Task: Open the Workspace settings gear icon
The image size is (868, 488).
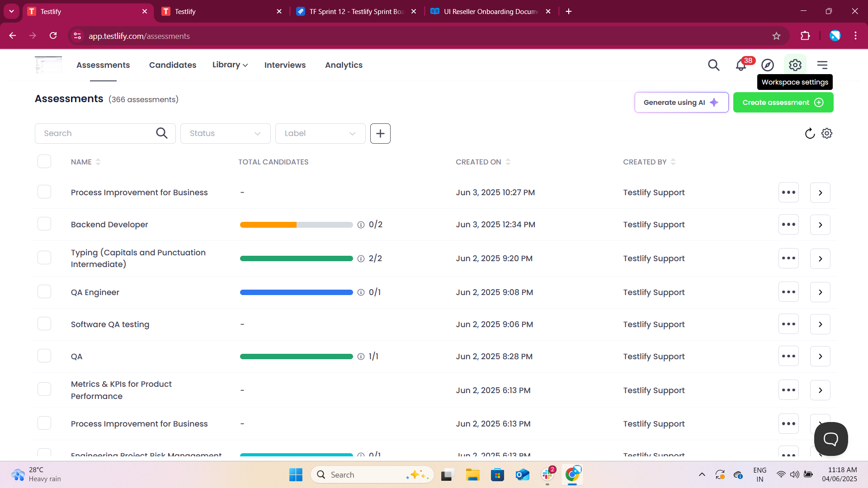Action: tap(795, 65)
